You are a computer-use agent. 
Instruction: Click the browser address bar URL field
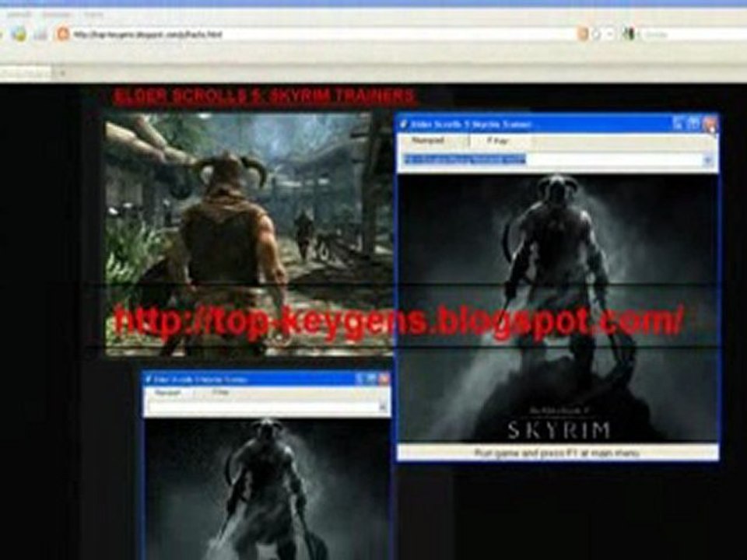(x=324, y=34)
